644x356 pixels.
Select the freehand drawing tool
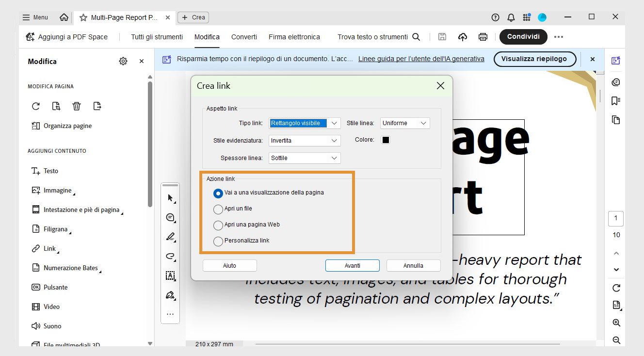point(170,256)
